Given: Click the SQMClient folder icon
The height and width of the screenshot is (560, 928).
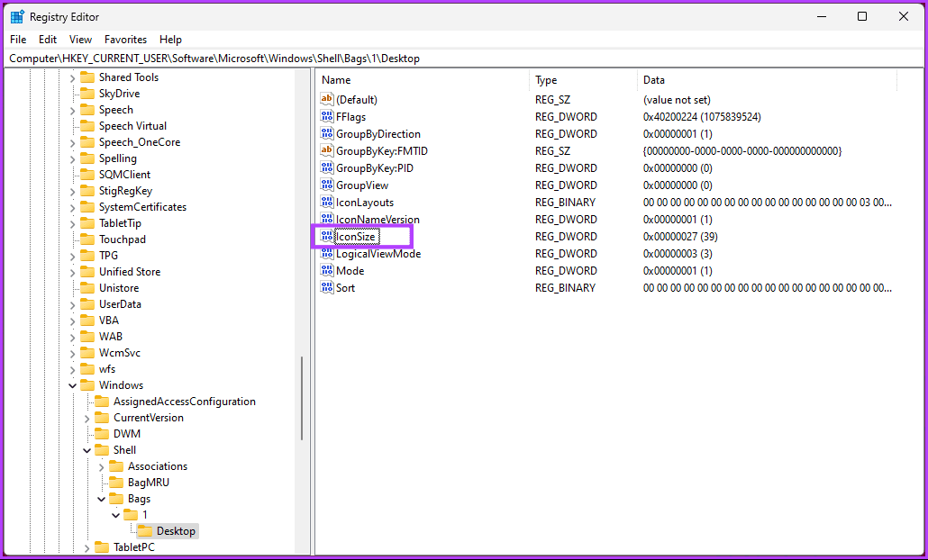Looking at the screenshot, I should click(x=87, y=175).
